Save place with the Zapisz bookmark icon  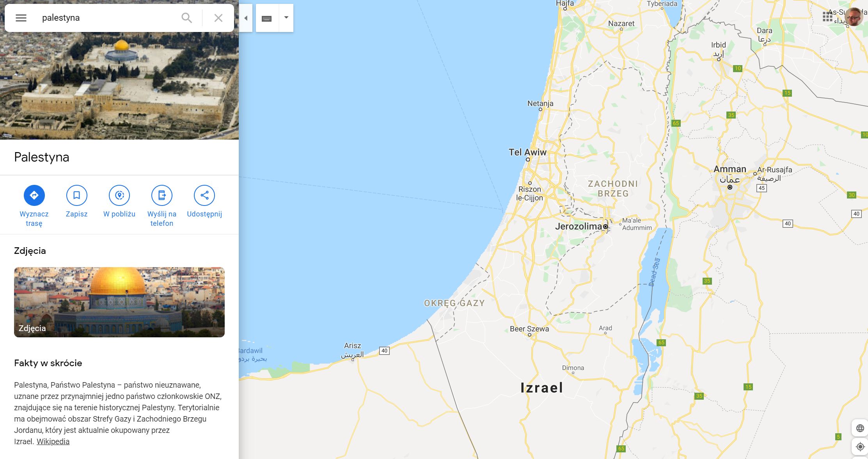click(77, 195)
